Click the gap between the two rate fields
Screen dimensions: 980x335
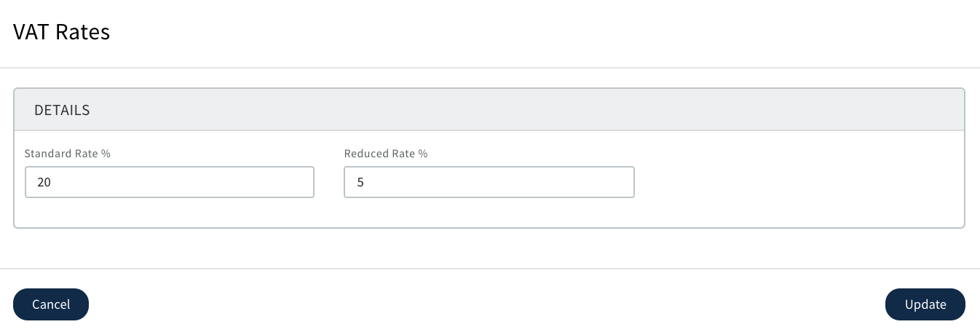tap(329, 182)
